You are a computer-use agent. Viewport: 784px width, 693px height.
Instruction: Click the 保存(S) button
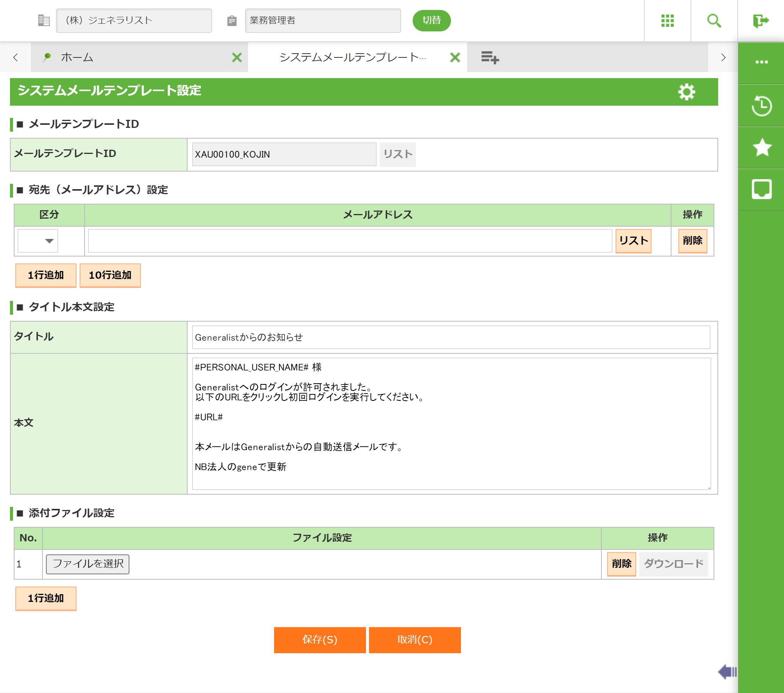(320, 640)
